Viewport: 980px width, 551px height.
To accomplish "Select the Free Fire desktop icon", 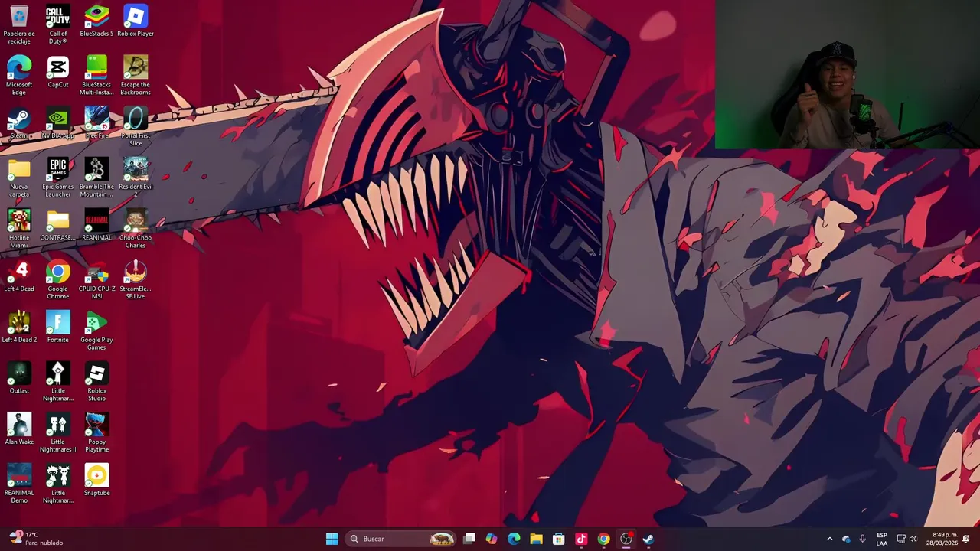I will [x=96, y=122].
